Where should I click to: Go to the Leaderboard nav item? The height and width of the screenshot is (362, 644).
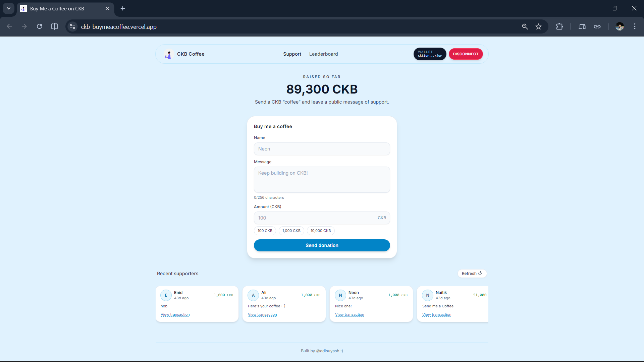(x=323, y=54)
